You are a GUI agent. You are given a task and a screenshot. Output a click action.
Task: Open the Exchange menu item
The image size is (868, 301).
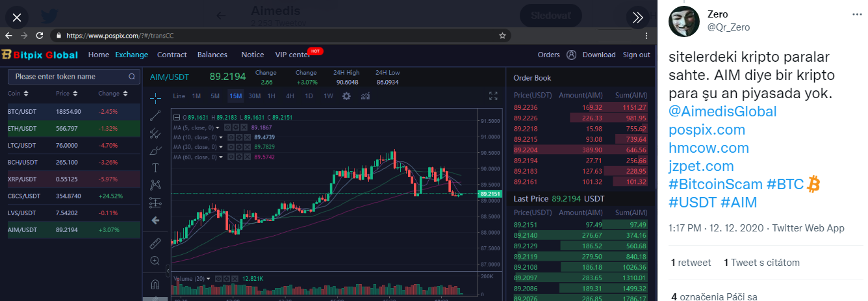(132, 55)
